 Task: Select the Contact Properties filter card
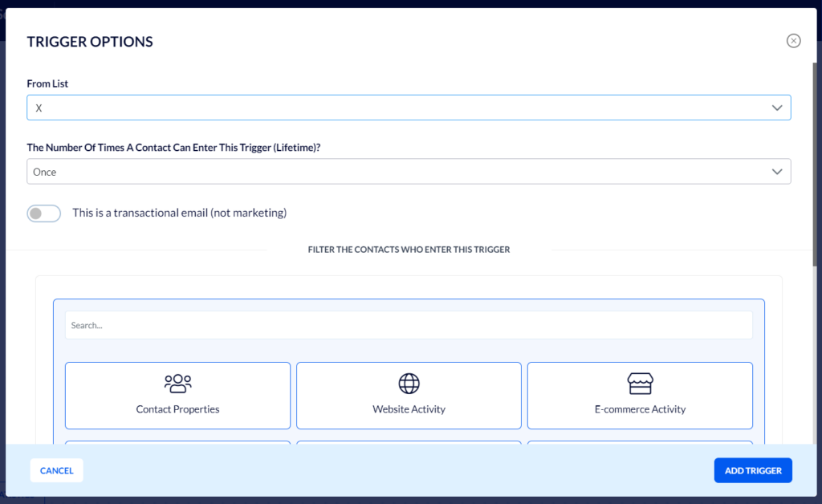click(177, 396)
